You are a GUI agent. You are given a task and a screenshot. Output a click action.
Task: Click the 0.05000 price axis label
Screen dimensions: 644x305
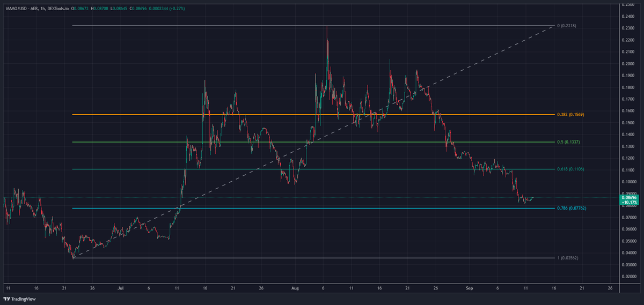point(628,241)
